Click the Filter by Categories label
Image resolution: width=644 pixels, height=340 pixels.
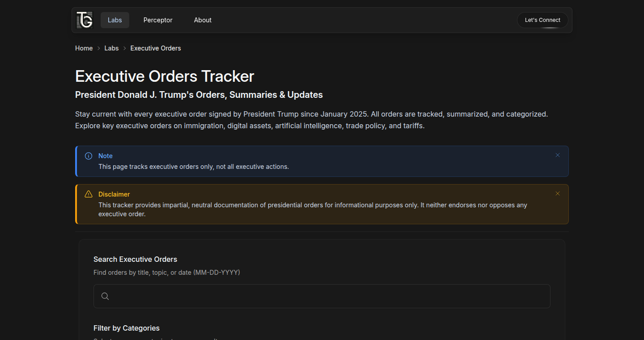[127, 328]
